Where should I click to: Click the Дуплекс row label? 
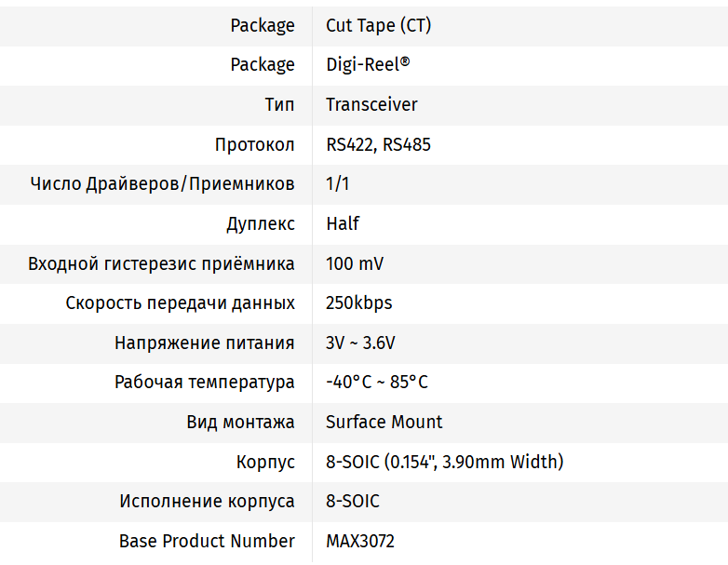point(260,223)
